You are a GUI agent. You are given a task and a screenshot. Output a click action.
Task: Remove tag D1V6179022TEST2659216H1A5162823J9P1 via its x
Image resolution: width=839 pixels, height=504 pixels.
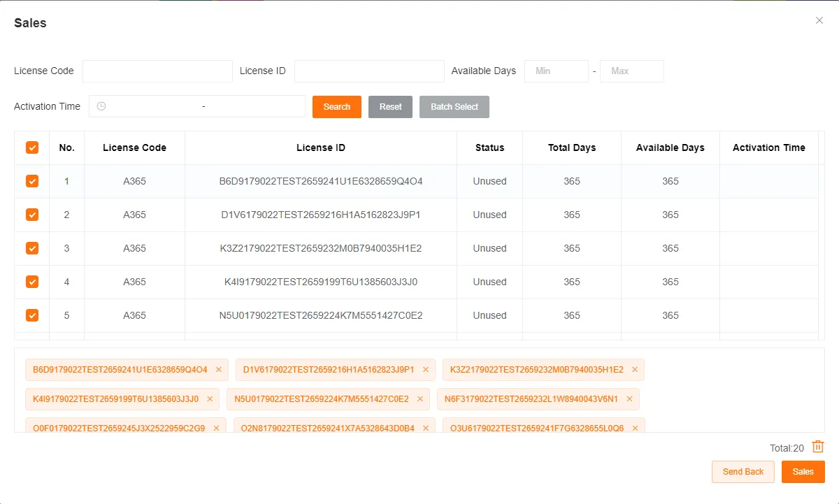(426, 370)
